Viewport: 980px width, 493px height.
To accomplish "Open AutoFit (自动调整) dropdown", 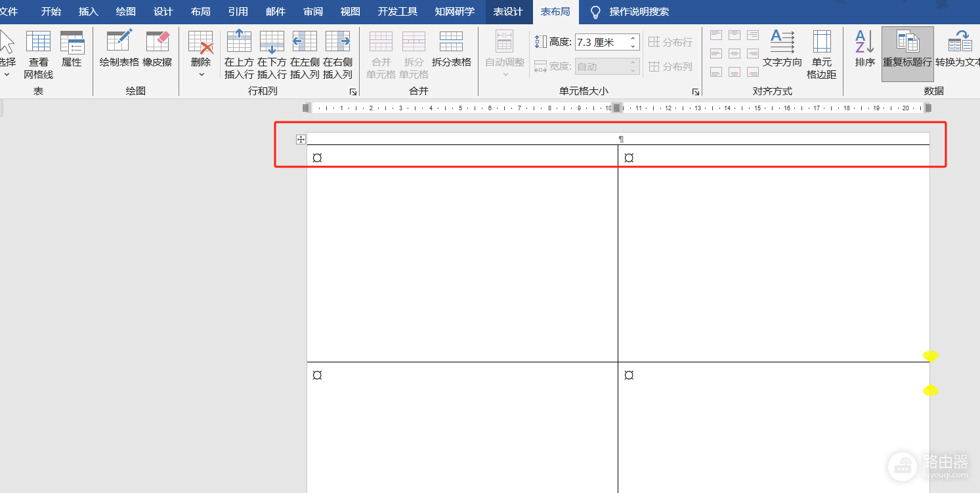I will tap(505, 54).
